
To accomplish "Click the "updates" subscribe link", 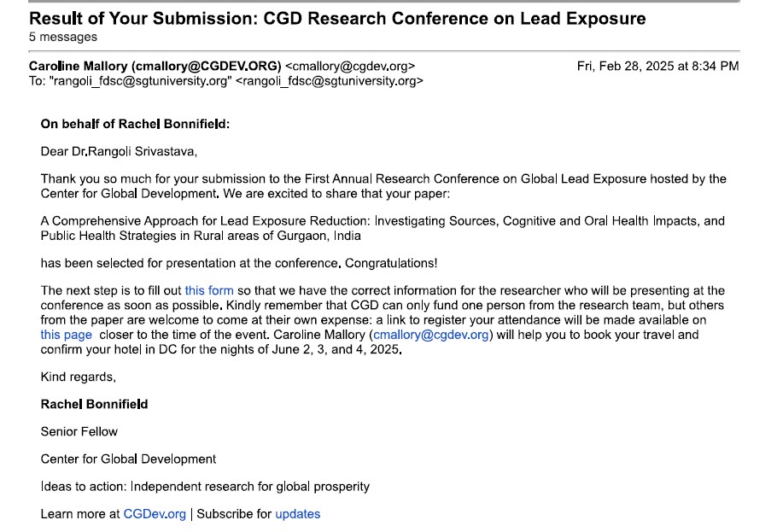I will tap(297, 514).
